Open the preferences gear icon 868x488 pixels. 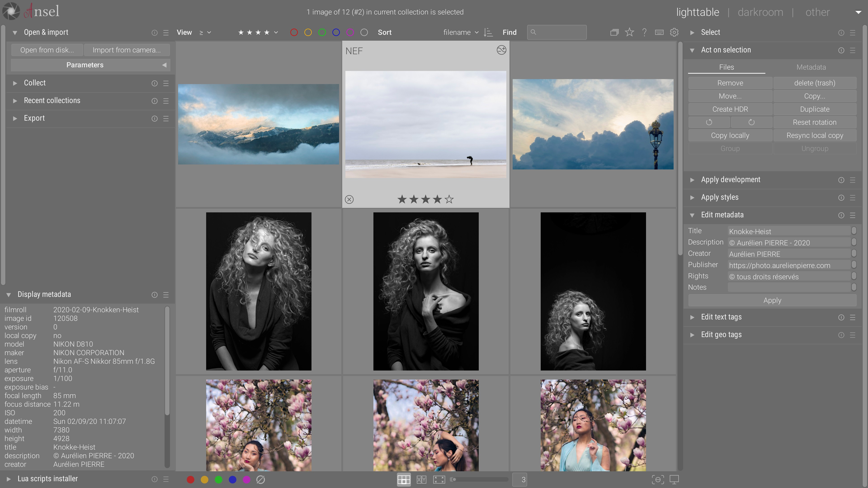pyautogui.click(x=674, y=32)
